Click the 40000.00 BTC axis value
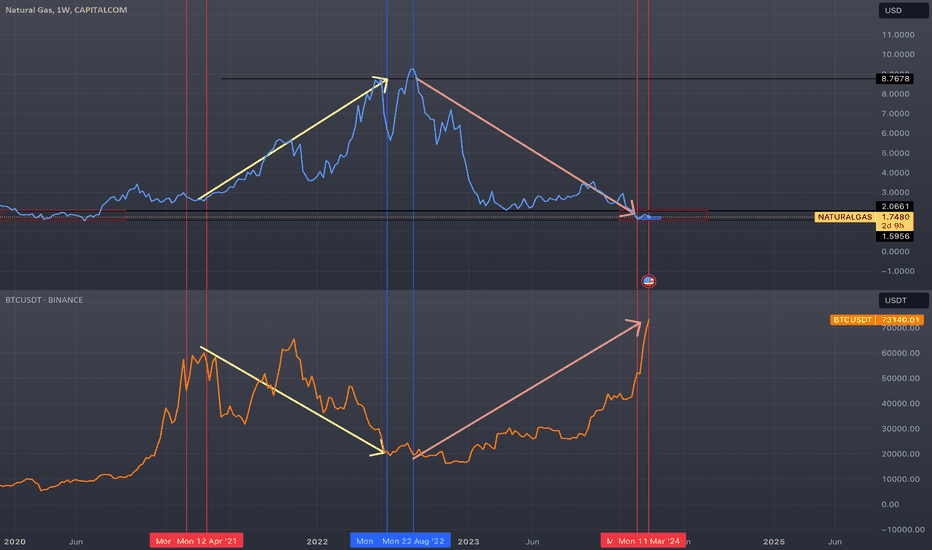 (x=900, y=404)
